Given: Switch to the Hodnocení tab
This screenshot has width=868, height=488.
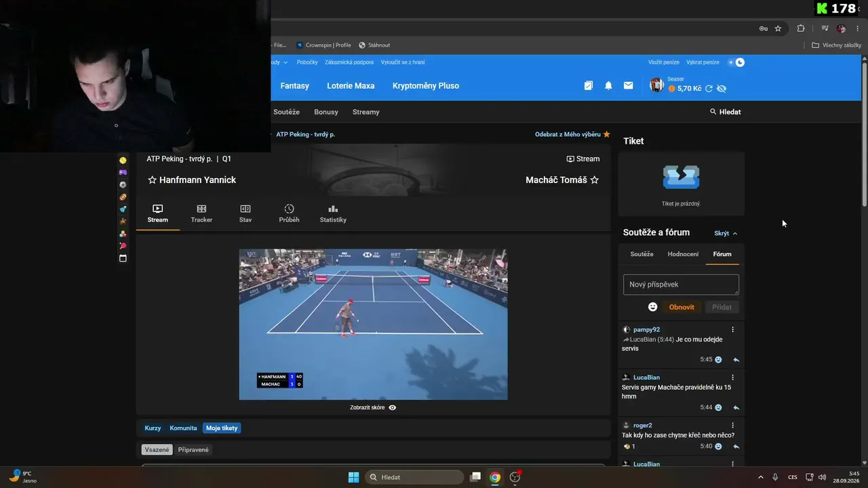Looking at the screenshot, I should tap(683, 254).
